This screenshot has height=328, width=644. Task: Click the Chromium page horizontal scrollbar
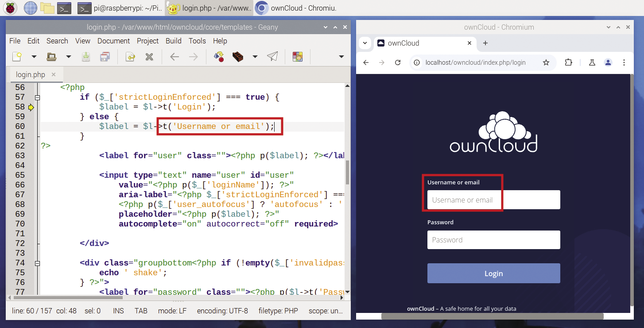493,316
